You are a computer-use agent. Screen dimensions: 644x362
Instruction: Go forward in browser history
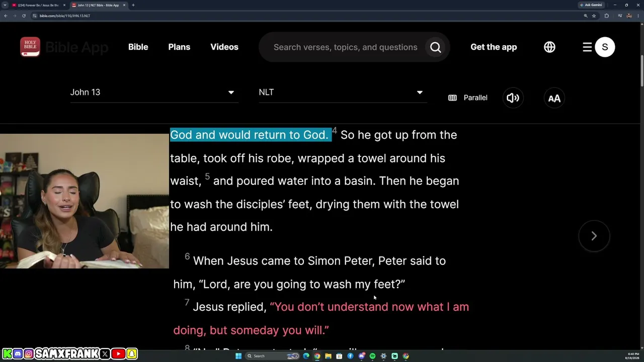coord(15,16)
